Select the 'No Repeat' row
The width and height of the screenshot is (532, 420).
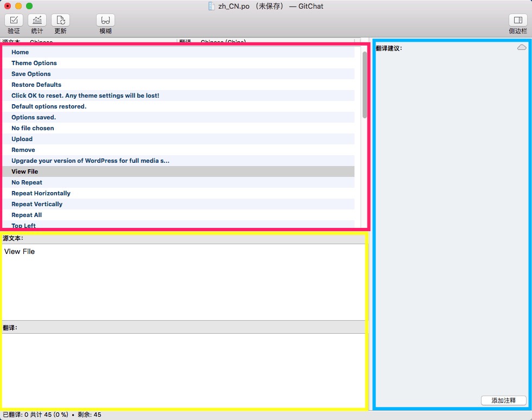[x=179, y=182]
